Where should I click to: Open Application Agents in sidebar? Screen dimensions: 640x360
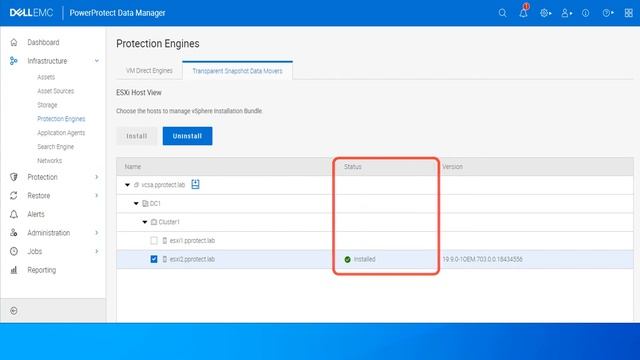pyautogui.click(x=61, y=133)
